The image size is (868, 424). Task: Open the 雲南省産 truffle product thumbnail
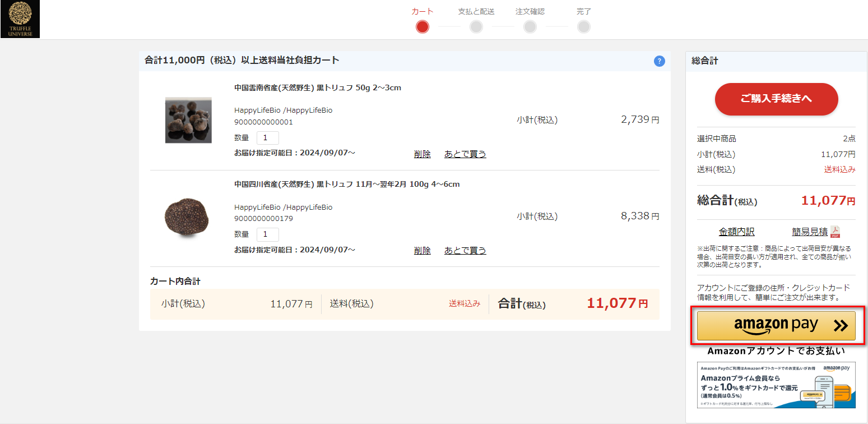tap(188, 120)
